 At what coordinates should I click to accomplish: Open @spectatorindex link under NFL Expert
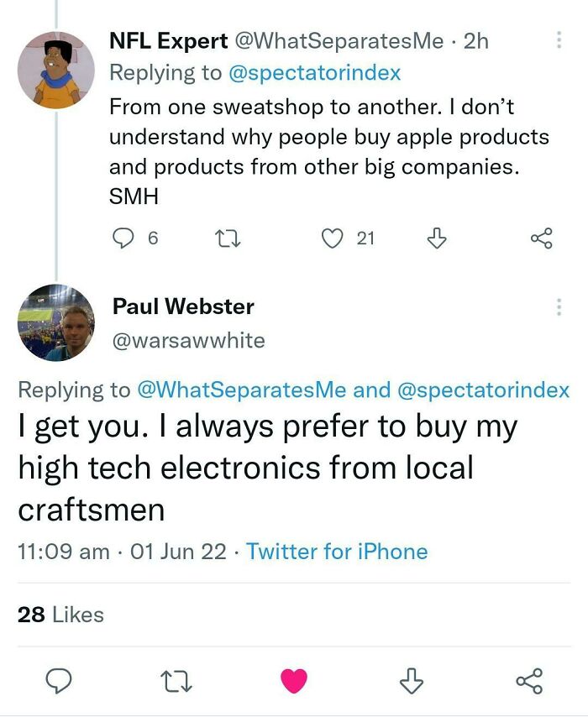pos(314,73)
